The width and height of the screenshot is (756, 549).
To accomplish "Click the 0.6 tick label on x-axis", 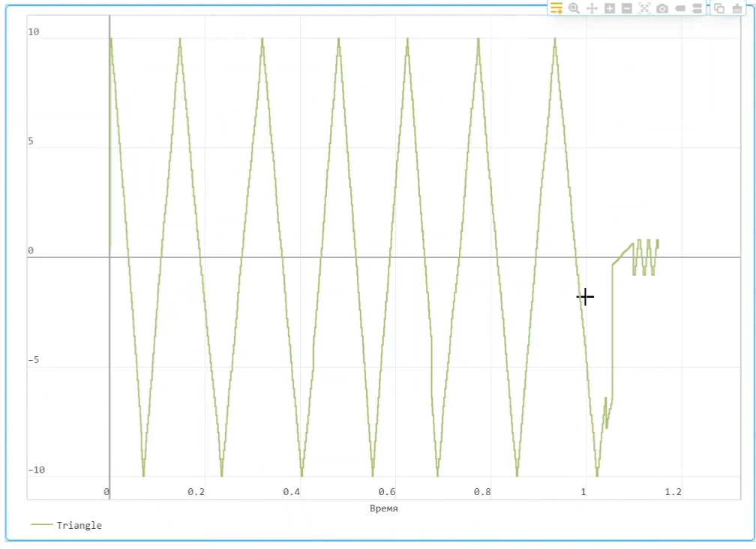I will (x=387, y=492).
